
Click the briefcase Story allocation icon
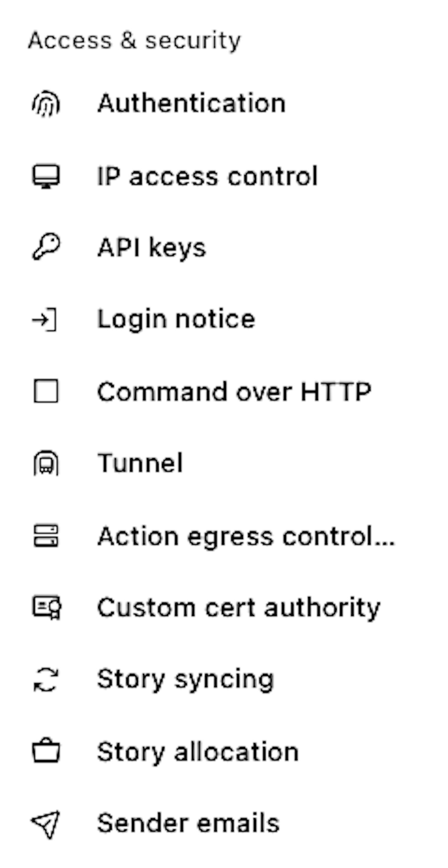pyautogui.click(x=46, y=751)
